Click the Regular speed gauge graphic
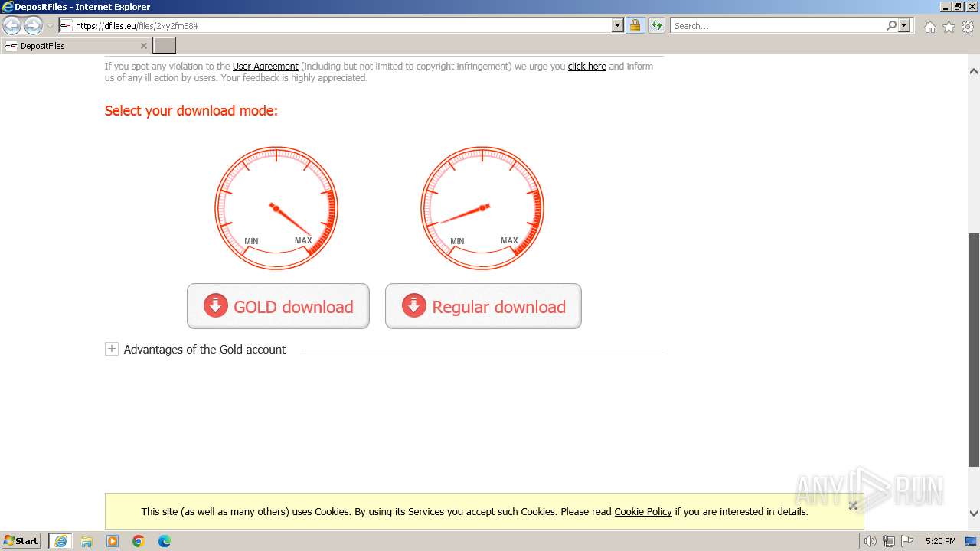Viewport: 980px width, 551px height. [482, 208]
